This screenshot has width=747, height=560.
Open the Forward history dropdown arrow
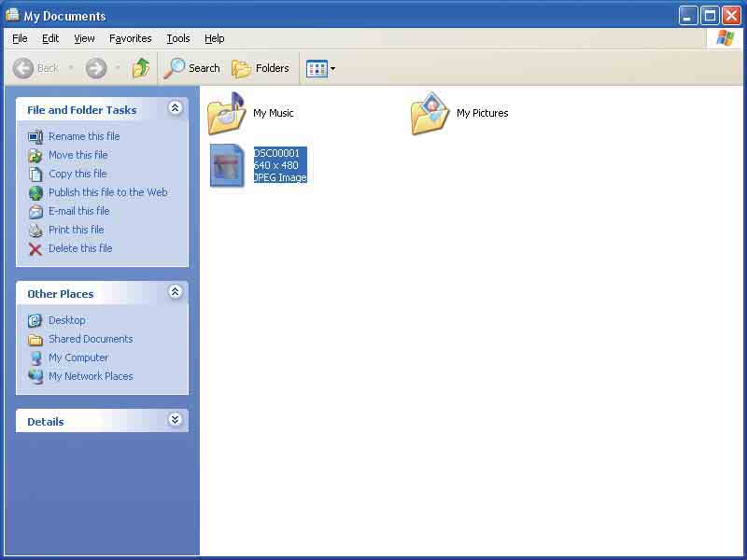118,68
